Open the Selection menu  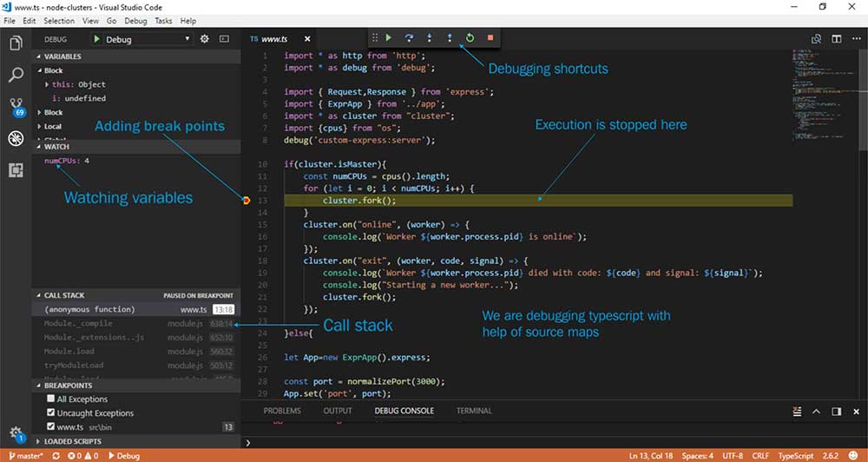coord(59,21)
